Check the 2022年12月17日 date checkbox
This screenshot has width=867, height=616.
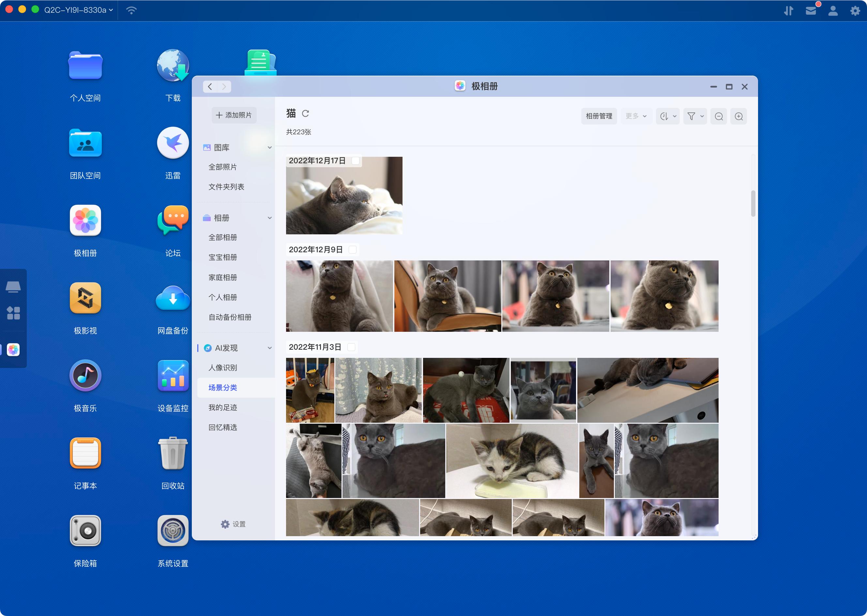(355, 161)
